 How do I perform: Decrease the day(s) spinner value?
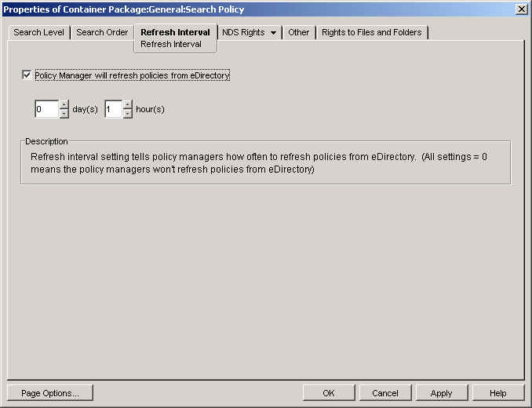(x=64, y=114)
